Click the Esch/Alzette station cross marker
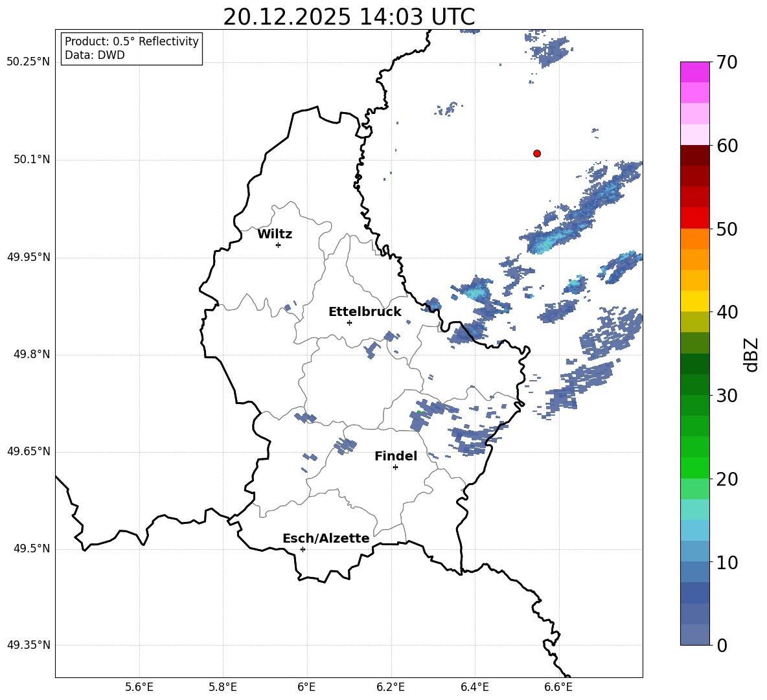Viewport: 767px width, 700px height. click(303, 549)
